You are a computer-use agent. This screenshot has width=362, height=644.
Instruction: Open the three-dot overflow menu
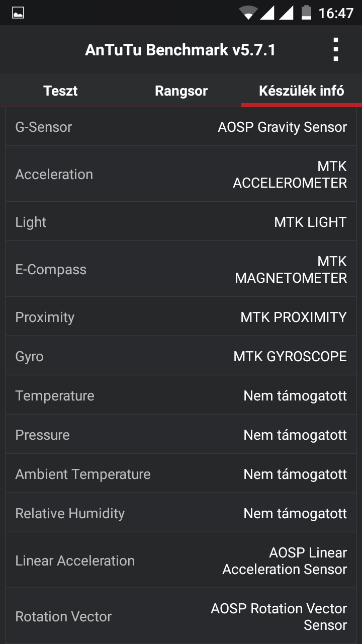point(335,50)
